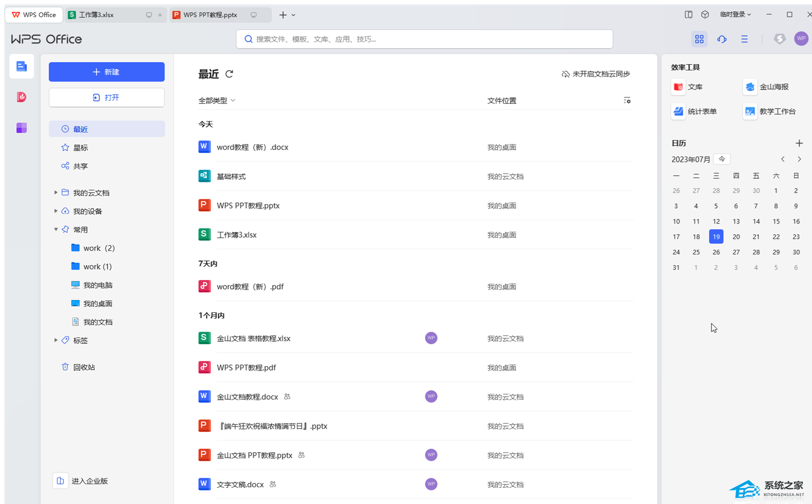
Task: Select 最近 in sidebar
Action: click(x=107, y=129)
